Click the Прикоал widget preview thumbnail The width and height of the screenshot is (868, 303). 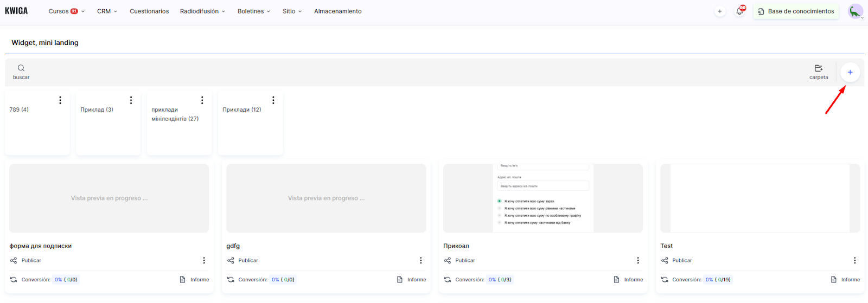click(x=542, y=198)
